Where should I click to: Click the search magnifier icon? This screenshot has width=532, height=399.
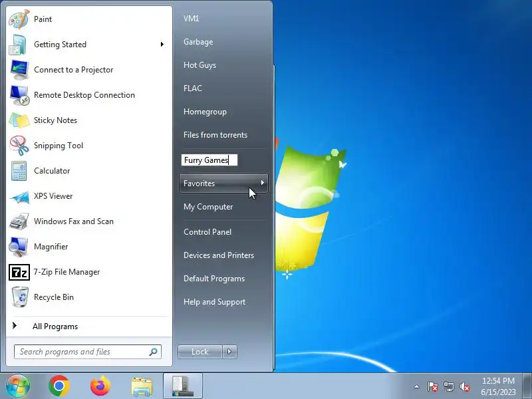(153, 352)
